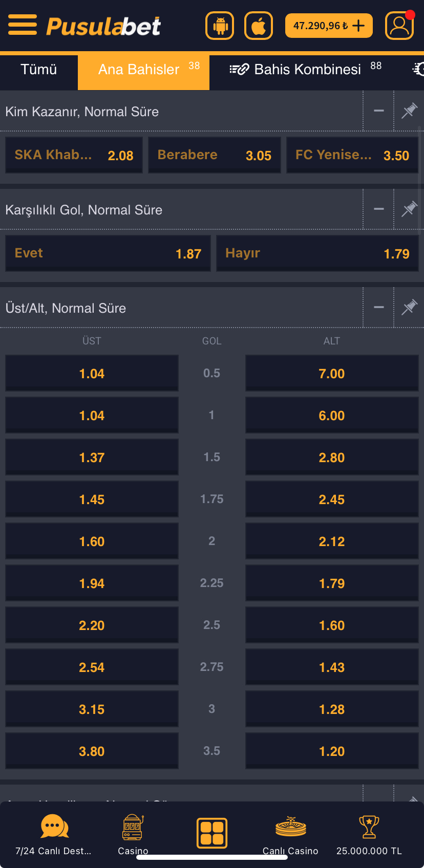
Task: Select Evet at odds 1.87
Action: 108,253
